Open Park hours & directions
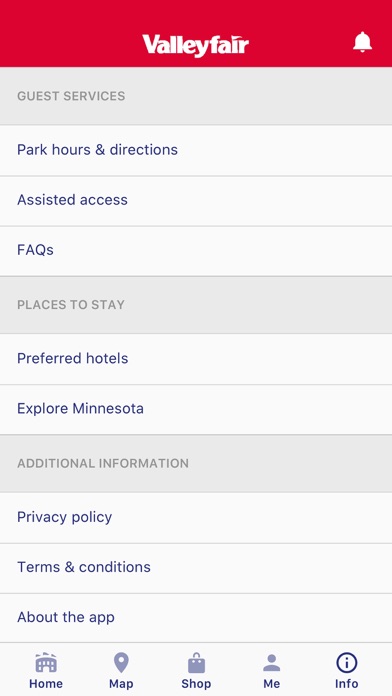The image size is (392, 696). click(196, 150)
